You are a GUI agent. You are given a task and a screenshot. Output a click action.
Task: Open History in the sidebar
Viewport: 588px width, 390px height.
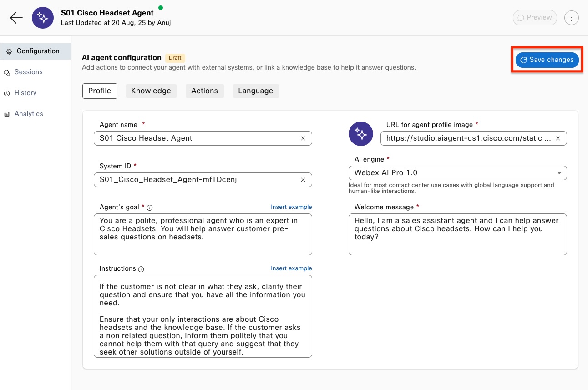[25, 93]
